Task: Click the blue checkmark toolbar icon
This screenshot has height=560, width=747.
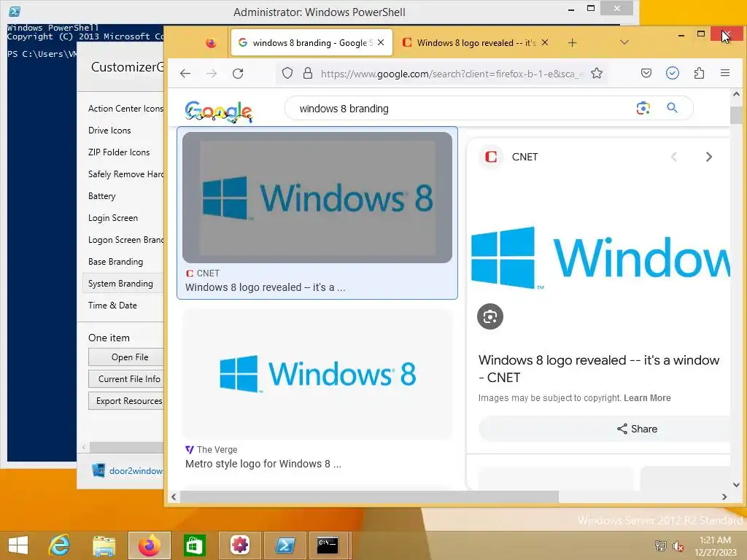Action: coord(672,73)
